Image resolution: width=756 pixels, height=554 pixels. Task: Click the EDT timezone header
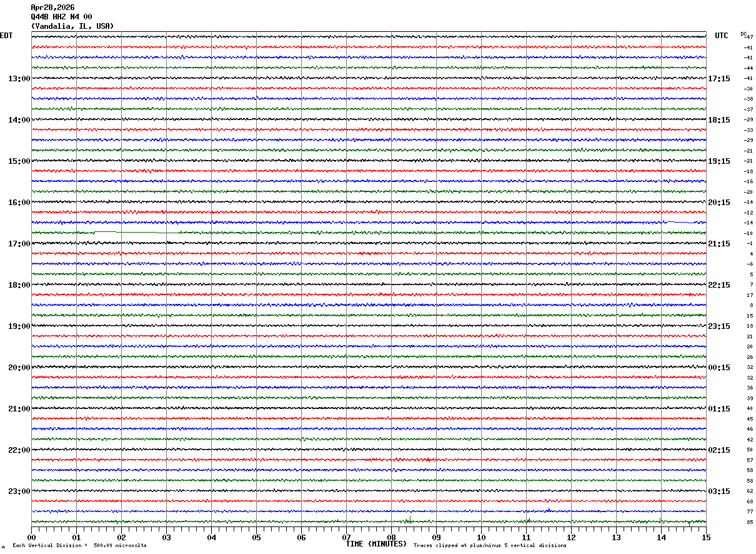tap(6, 36)
